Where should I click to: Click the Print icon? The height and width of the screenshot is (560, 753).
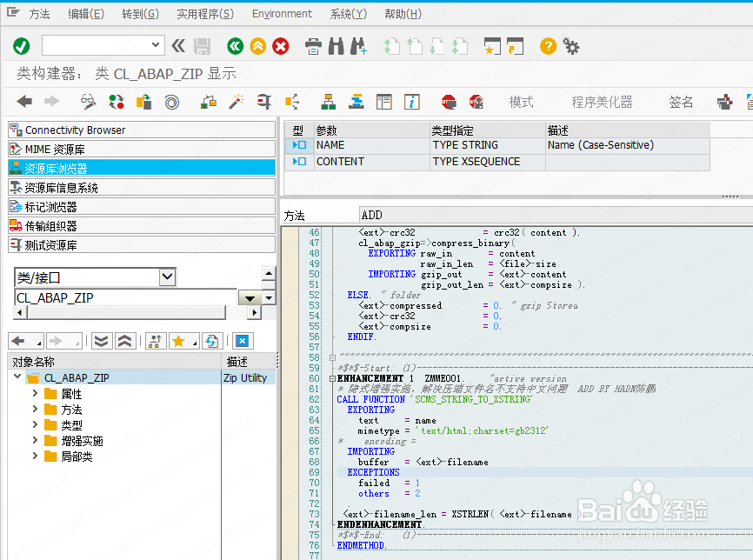click(x=312, y=47)
